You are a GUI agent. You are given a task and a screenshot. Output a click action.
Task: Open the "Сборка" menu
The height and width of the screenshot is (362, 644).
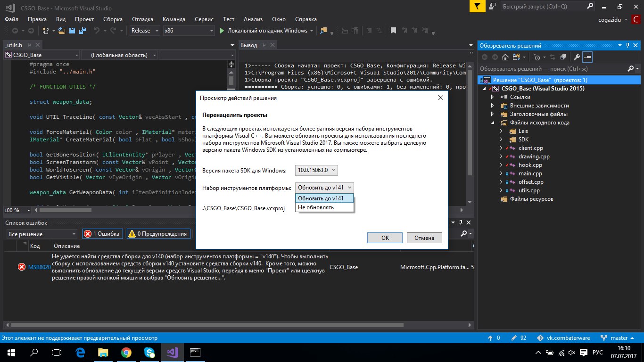113,19
